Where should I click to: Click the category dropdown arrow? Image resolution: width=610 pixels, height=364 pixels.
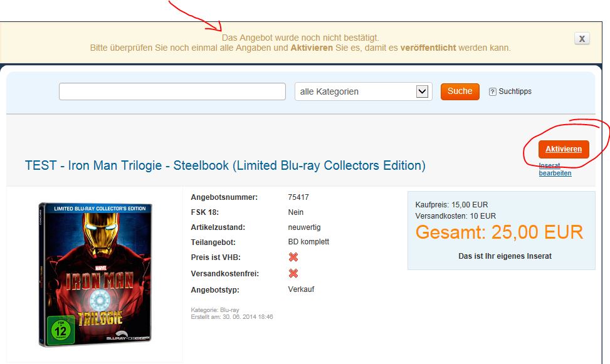click(x=422, y=91)
